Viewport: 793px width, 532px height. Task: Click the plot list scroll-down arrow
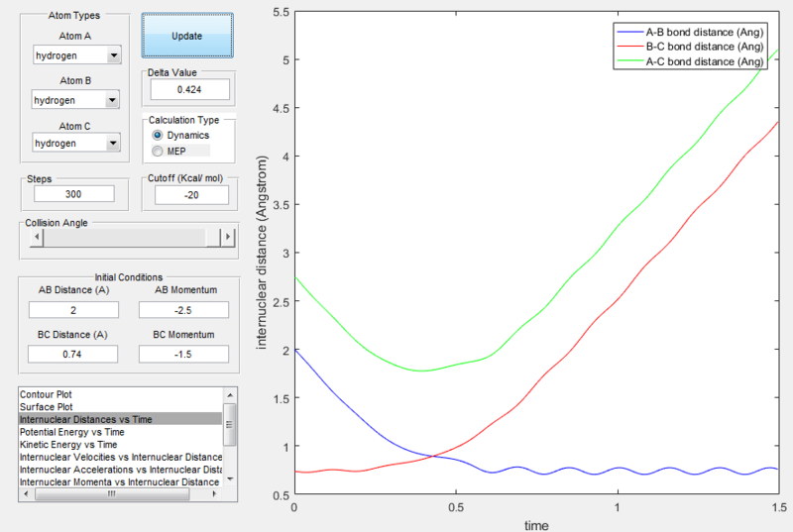pyautogui.click(x=230, y=479)
